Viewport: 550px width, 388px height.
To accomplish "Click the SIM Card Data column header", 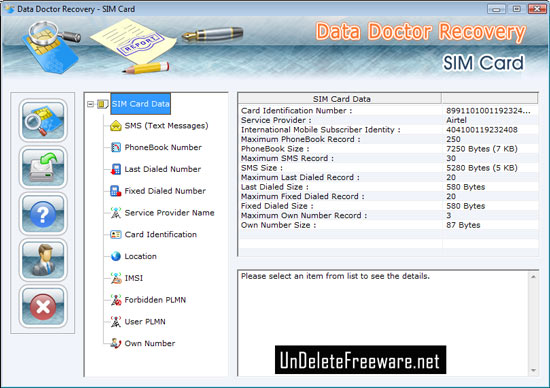I will tap(340, 99).
